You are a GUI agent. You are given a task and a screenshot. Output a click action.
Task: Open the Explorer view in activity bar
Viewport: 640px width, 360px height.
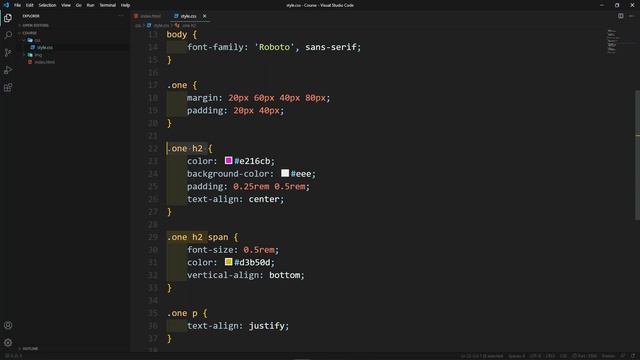tap(8, 18)
